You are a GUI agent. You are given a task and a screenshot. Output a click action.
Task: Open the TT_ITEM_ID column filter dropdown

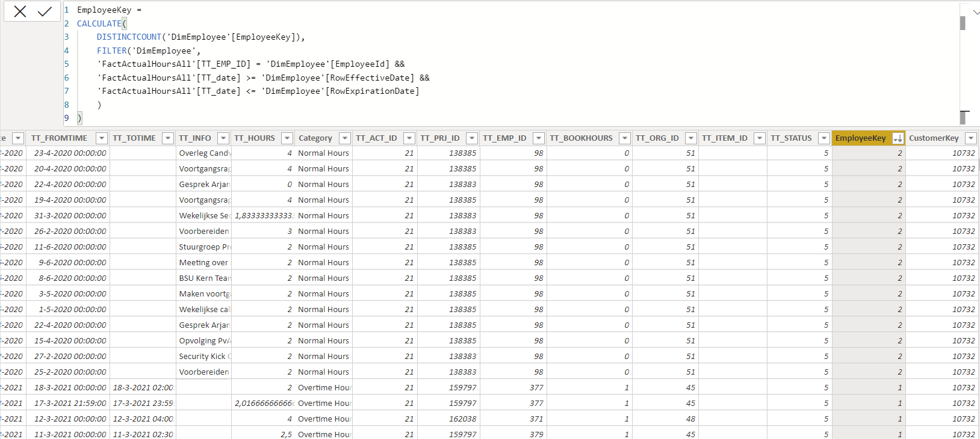(x=760, y=138)
